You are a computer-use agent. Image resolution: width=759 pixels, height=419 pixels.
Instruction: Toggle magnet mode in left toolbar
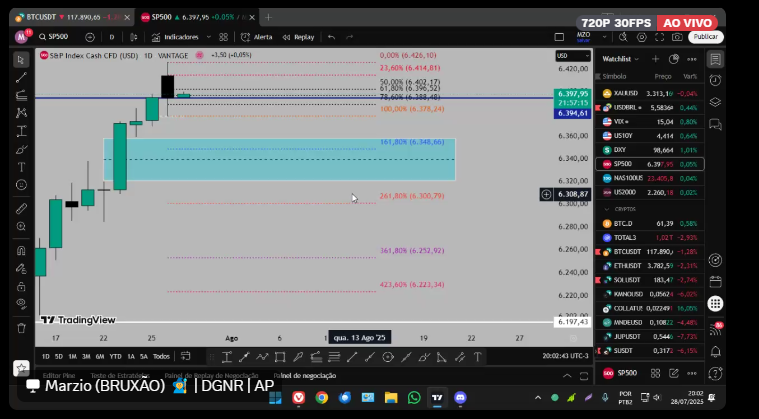(21, 251)
